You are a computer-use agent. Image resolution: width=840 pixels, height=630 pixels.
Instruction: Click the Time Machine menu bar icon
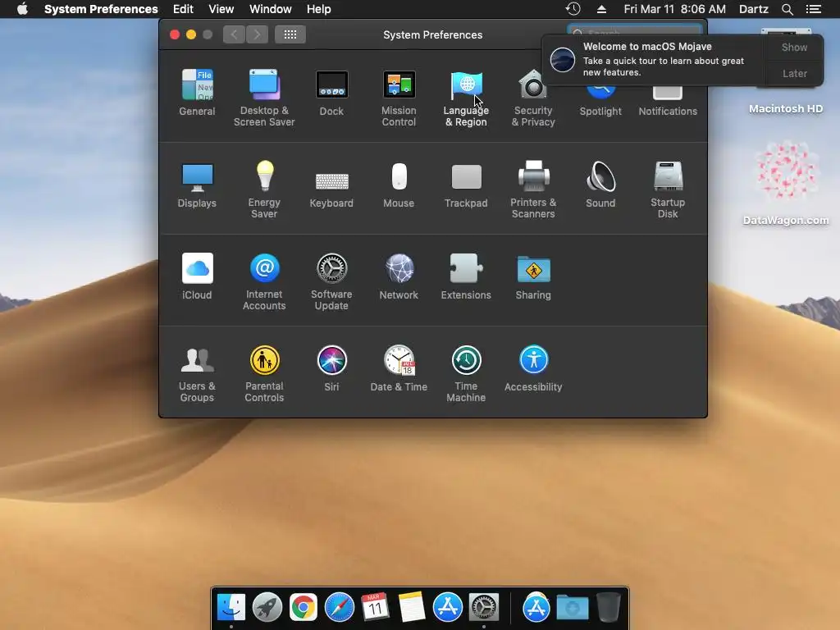click(x=573, y=9)
